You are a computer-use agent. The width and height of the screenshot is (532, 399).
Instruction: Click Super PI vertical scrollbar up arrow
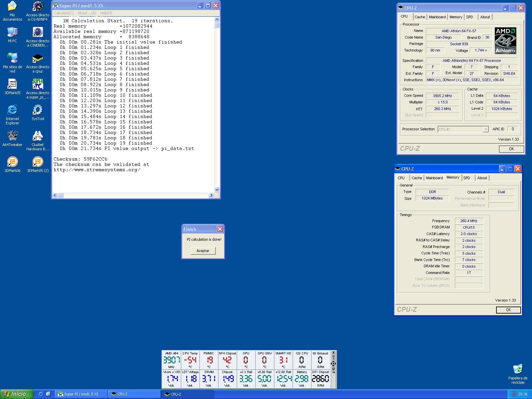tap(217, 20)
